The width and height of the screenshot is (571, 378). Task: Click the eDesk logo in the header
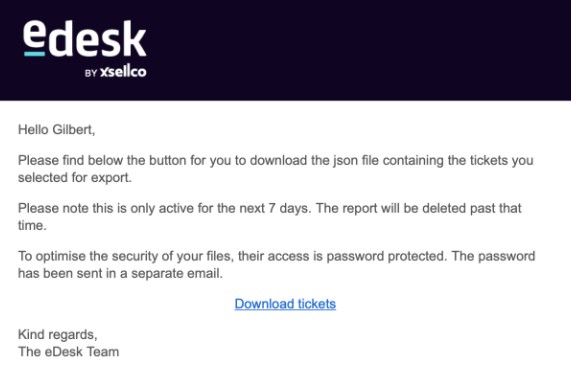click(x=84, y=48)
